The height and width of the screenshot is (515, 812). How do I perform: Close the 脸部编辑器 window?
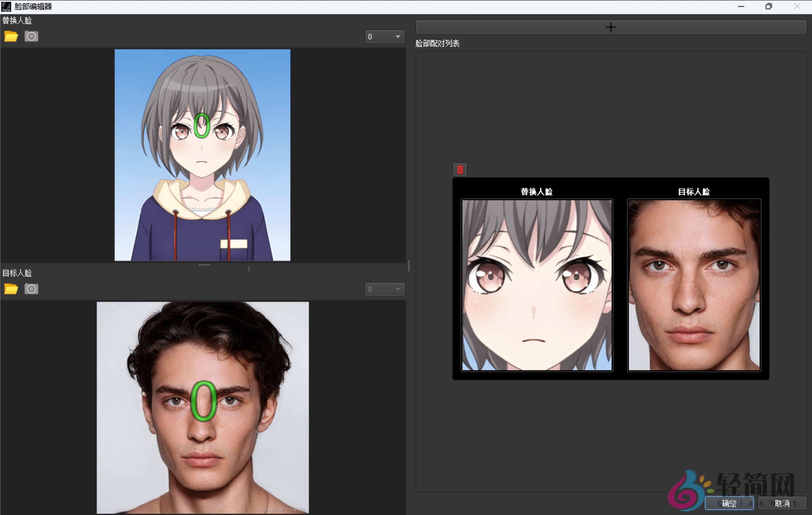(x=797, y=6)
